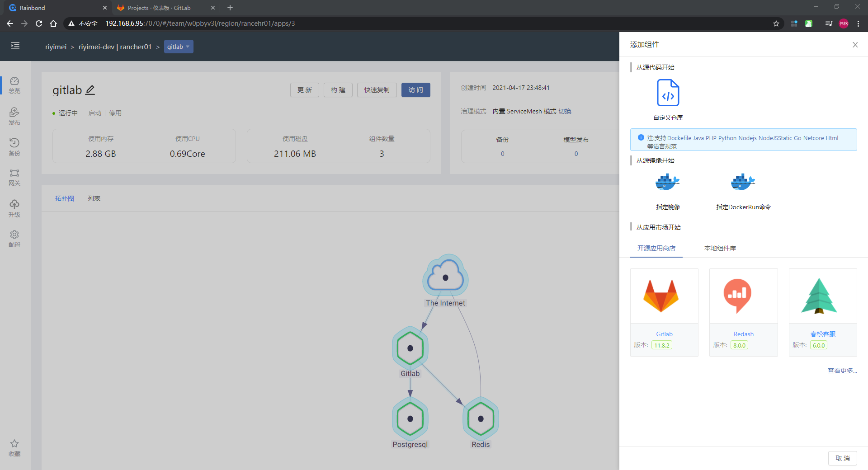Click the 春松客服 version tag 6.0.0
Screen dimensions: 868x470
(x=819, y=345)
